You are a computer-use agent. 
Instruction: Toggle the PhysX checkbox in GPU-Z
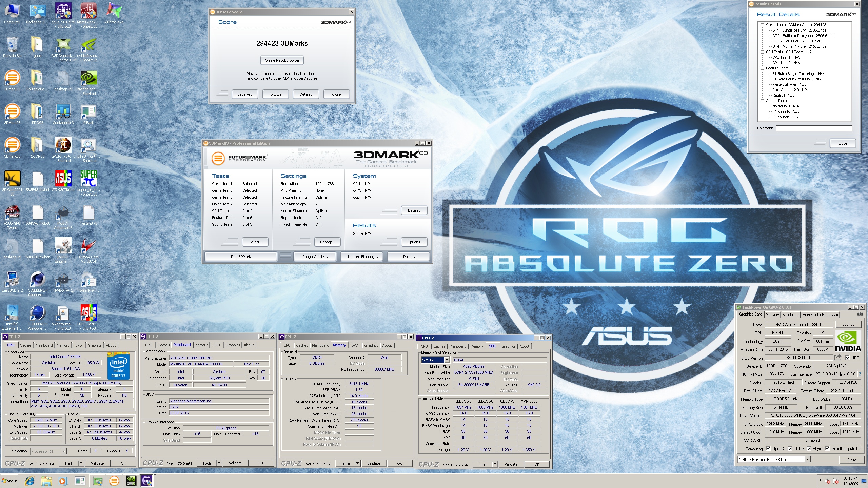click(x=809, y=449)
